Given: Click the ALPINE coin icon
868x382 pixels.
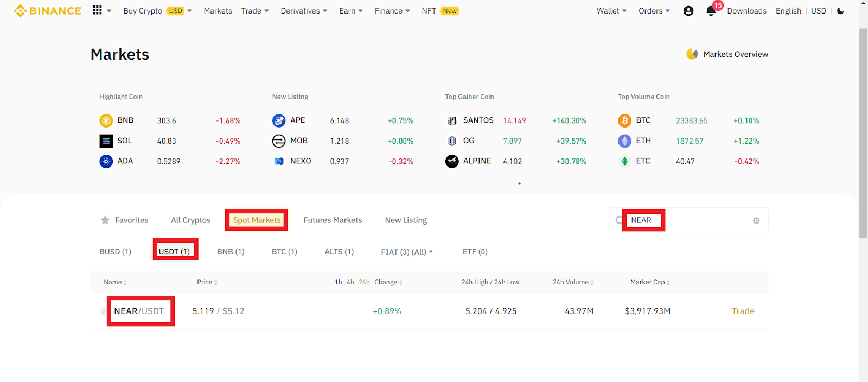Looking at the screenshot, I should pyautogui.click(x=452, y=161).
